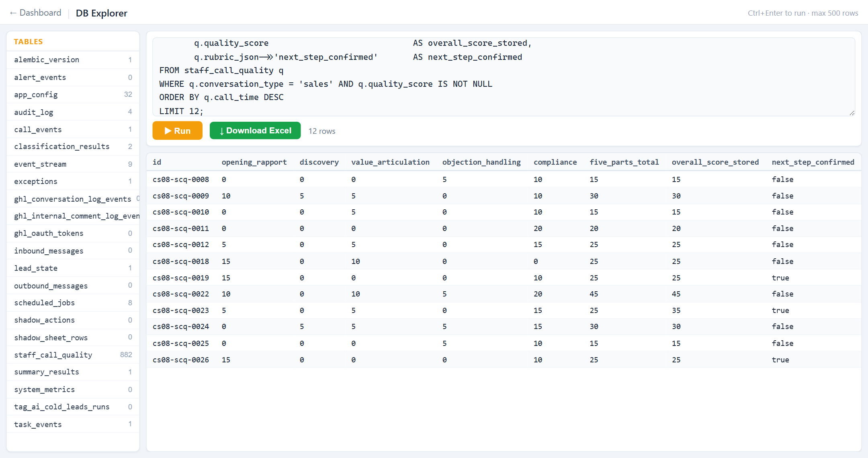The width and height of the screenshot is (868, 458).
Task: Click value_articulation column header
Action: point(390,162)
